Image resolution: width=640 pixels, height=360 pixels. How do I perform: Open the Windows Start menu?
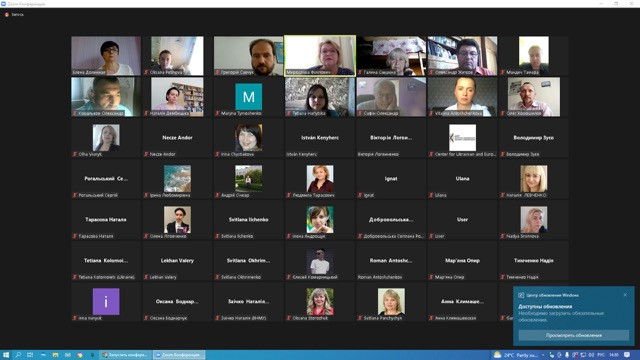click(x=6, y=355)
